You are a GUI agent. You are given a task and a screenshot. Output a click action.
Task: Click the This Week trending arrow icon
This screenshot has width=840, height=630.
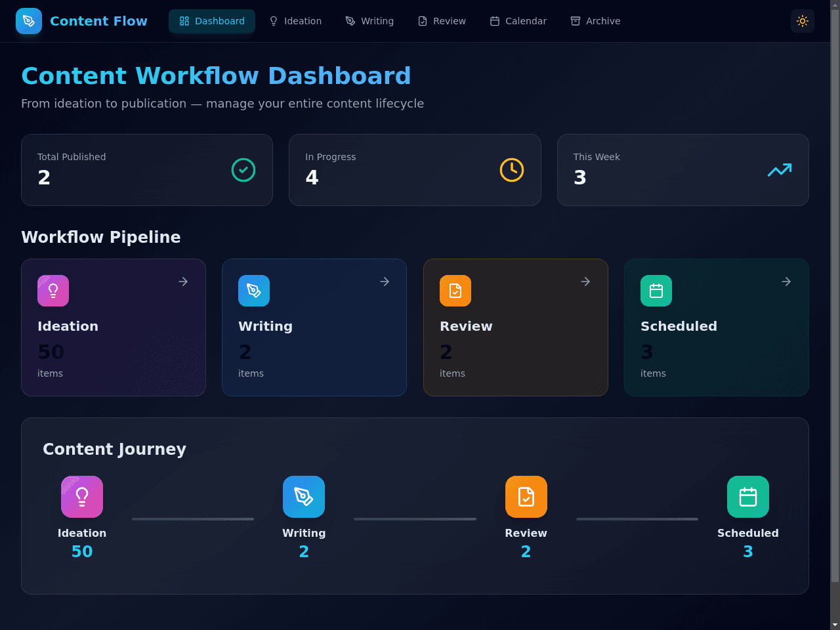pyautogui.click(x=780, y=170)
